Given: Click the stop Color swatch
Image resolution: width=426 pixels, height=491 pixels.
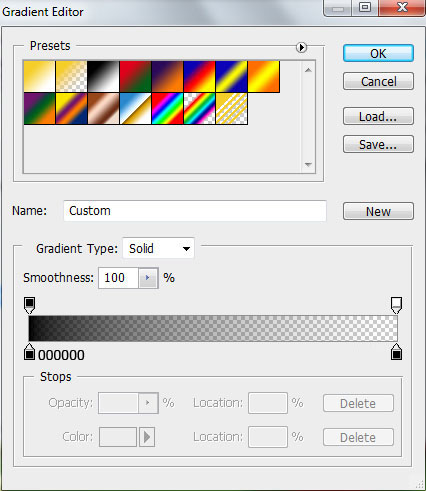Looking at the screenshot, I should 118,437.
